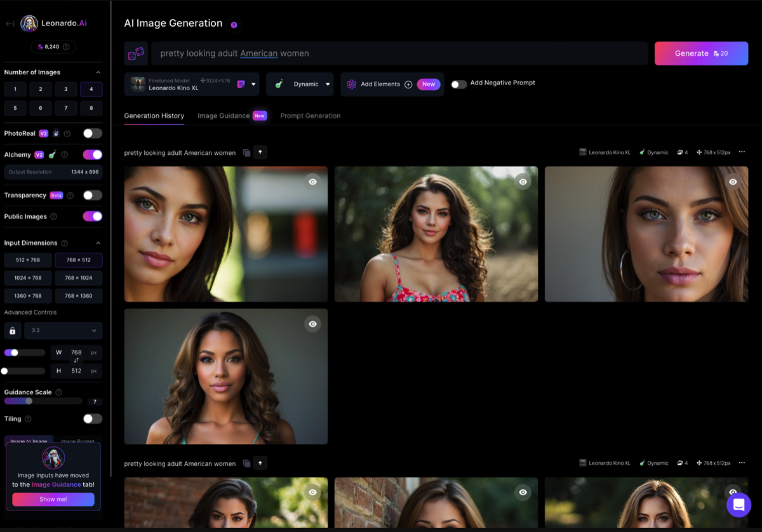This screenshot has height=532, width=762.
Task: Open the chat support bubble
Action: (x=739, y=505)
